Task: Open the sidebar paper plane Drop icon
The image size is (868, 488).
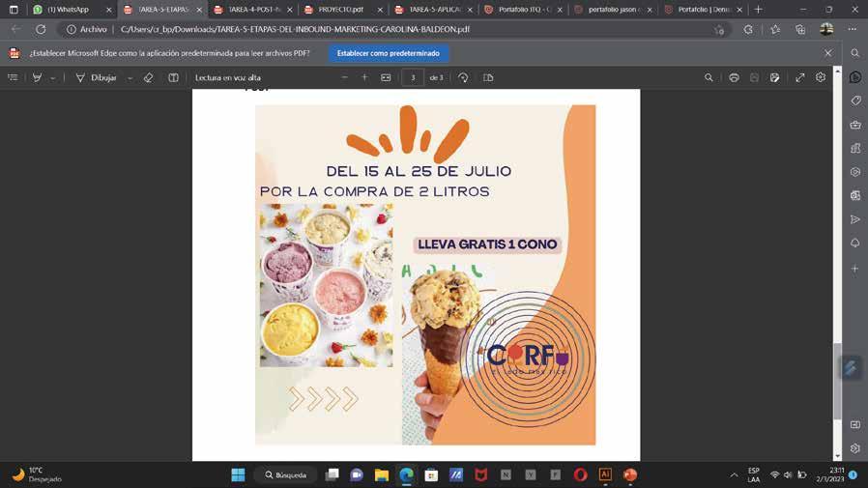Action: tap(855, 219)
